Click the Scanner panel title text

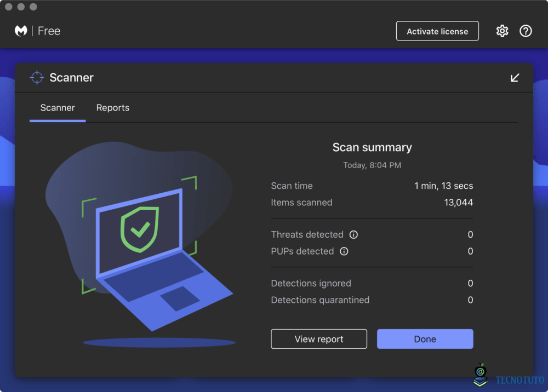[x=72, y=78]
